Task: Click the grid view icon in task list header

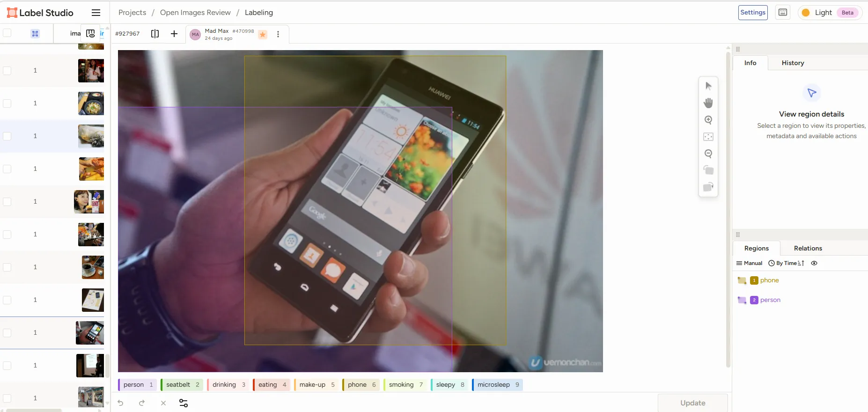Action: [35, 34]
